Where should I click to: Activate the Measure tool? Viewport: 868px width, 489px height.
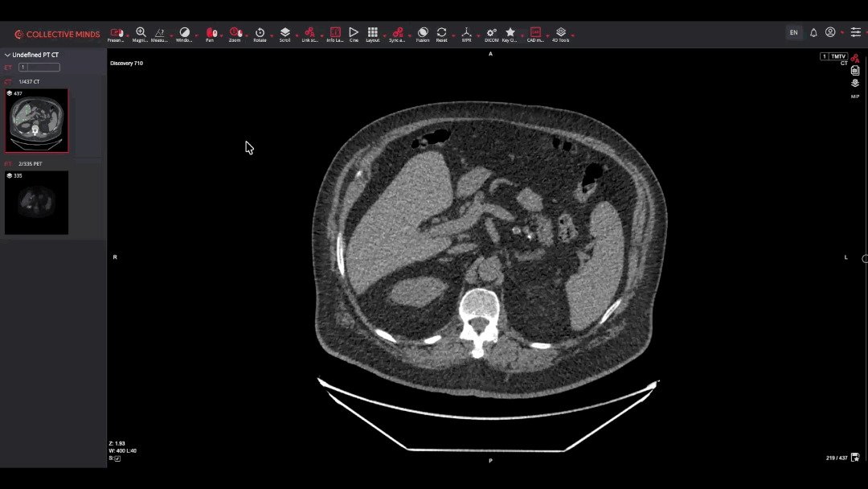(x=159, y=33)
